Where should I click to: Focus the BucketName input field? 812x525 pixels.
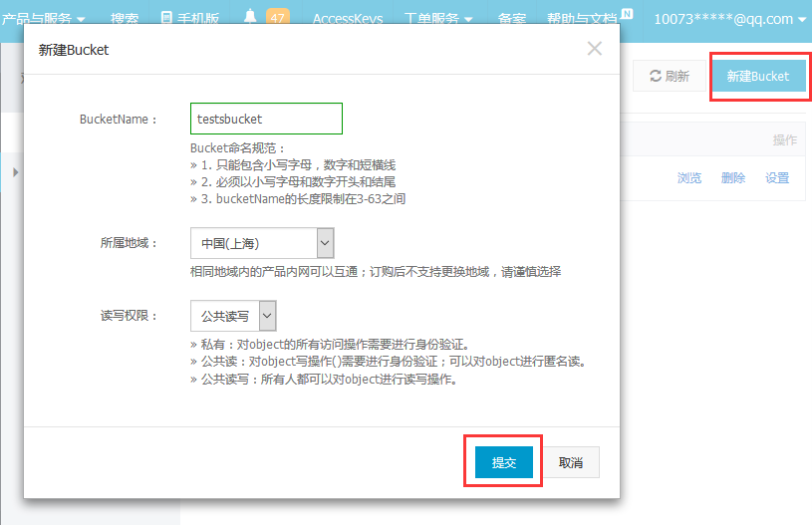(266, 119)
